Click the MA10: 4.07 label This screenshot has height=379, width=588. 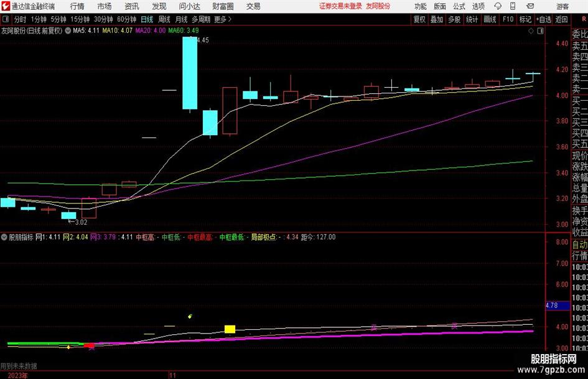point(118,30)
